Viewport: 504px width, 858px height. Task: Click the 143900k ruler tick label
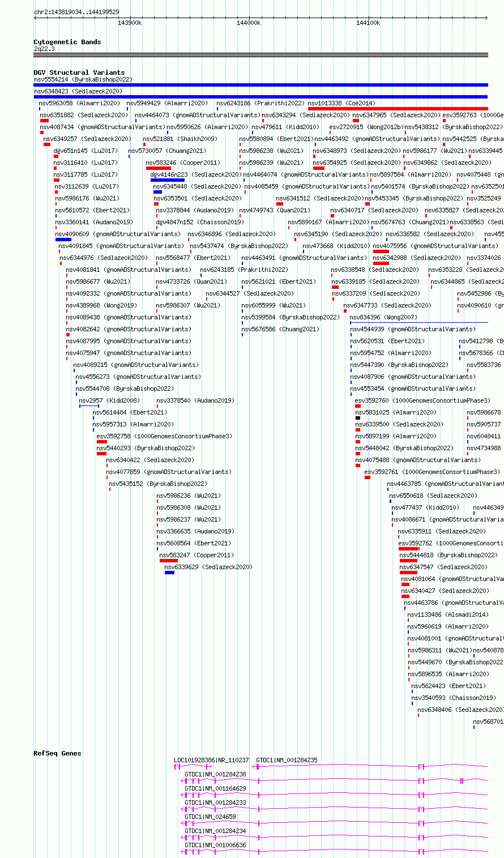130,23
